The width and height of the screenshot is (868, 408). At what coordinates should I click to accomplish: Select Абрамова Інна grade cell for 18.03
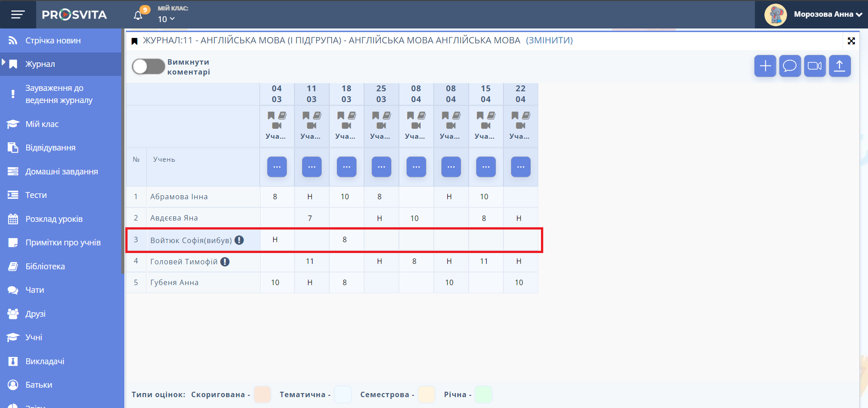point(345,197)
